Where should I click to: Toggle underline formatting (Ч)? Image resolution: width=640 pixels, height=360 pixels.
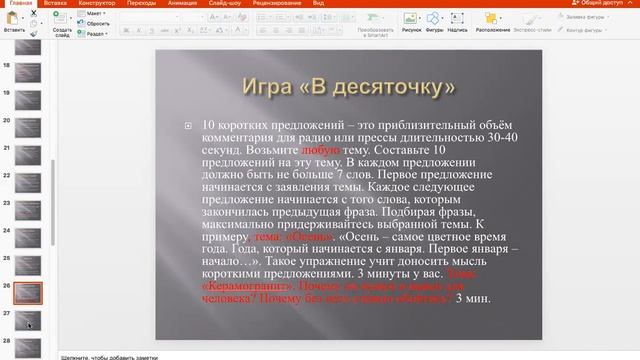151,31
